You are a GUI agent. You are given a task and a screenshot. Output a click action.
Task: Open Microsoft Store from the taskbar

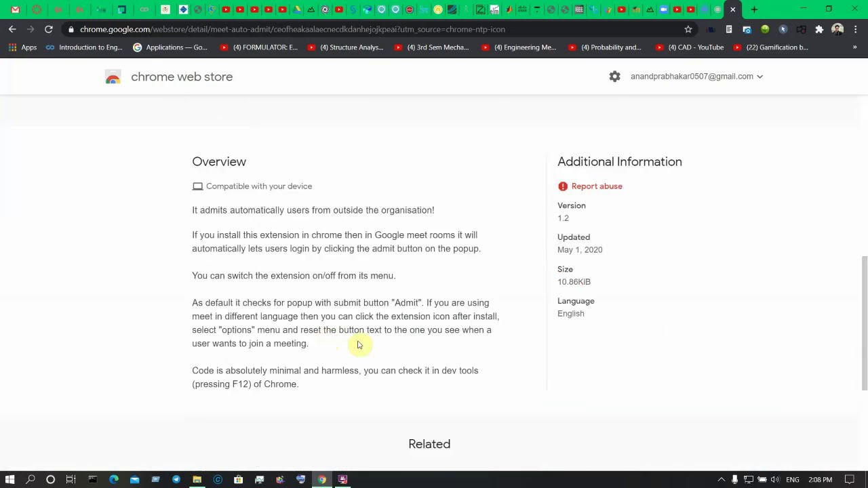(x=238, y=479)
